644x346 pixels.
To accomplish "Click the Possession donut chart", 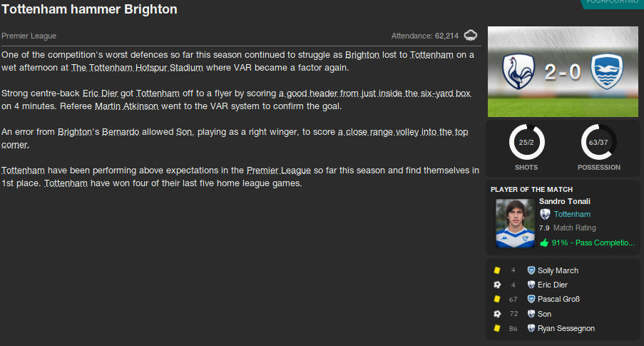I will (598, 142).
